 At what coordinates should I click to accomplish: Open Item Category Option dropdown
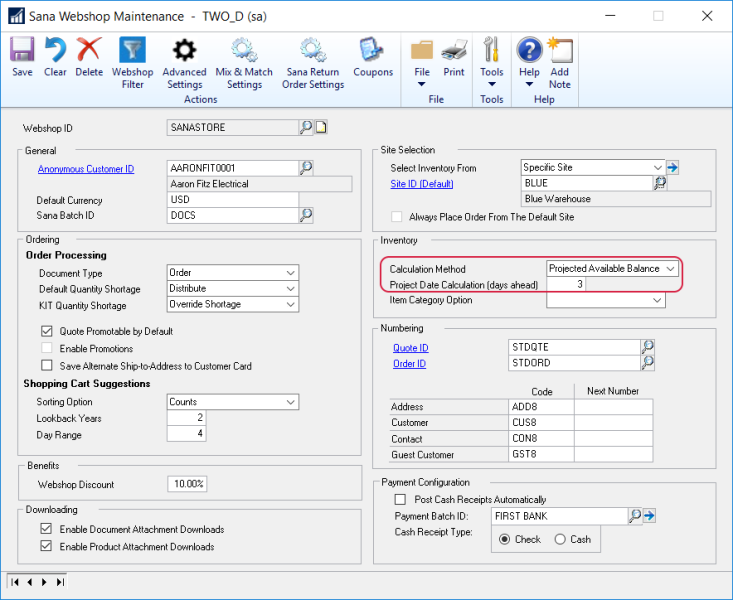[x=657, y=300]
